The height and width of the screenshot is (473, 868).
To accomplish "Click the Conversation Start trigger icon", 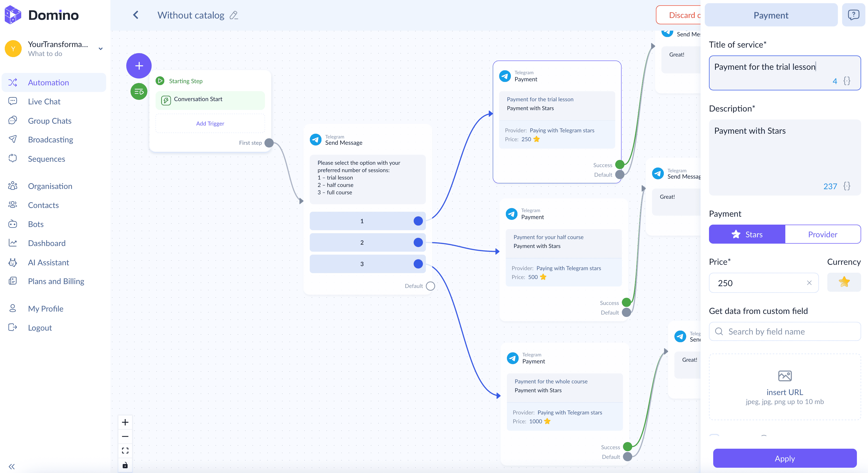I will click(166, 100).
